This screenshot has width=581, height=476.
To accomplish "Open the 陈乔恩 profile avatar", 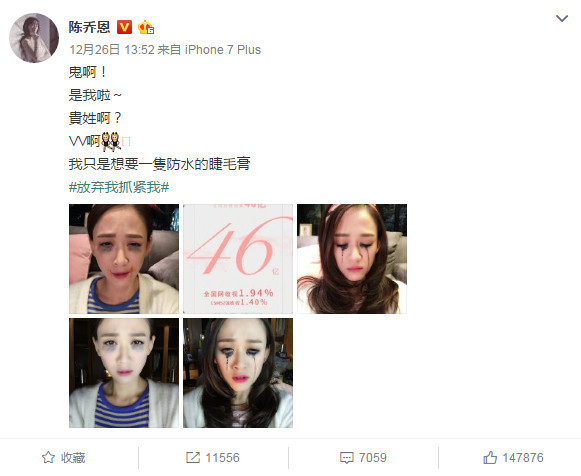I will coord(34,38).
